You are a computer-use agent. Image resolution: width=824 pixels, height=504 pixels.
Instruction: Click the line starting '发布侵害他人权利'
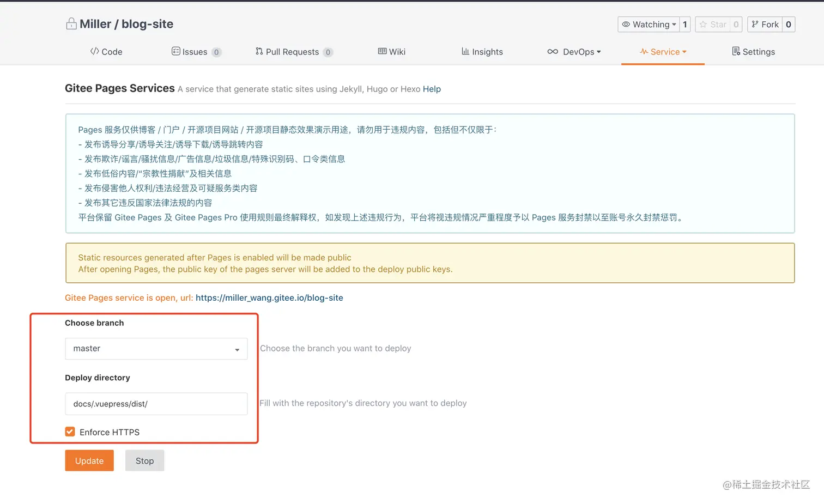click(x=168, y=189)
